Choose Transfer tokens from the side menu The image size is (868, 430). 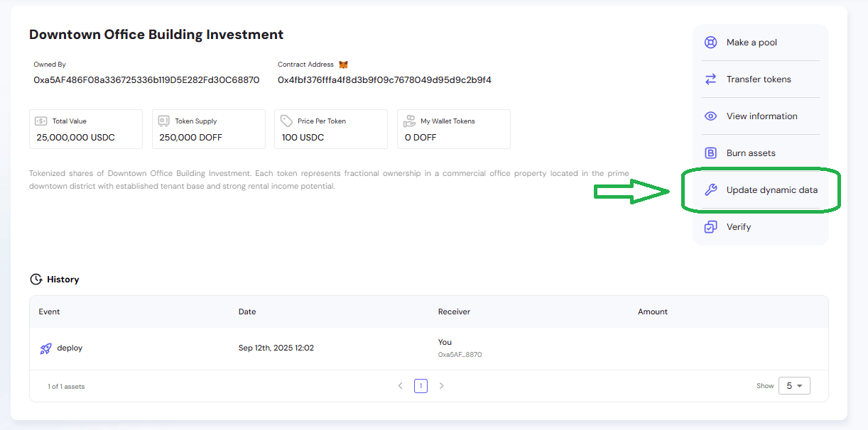pyautogui.click(x=758, y=79)
